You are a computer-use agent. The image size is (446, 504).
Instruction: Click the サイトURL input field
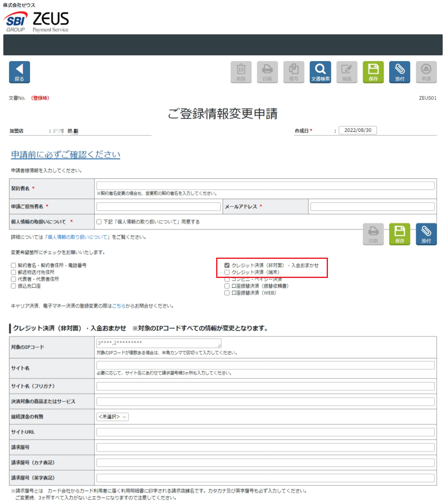[x=265, y=432]
